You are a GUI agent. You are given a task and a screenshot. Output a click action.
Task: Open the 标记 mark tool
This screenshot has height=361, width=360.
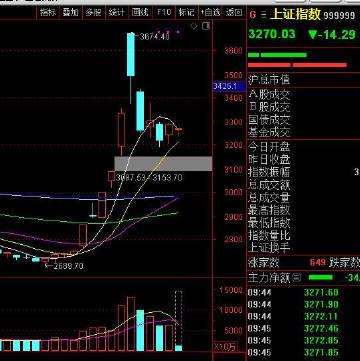point(186,13)
